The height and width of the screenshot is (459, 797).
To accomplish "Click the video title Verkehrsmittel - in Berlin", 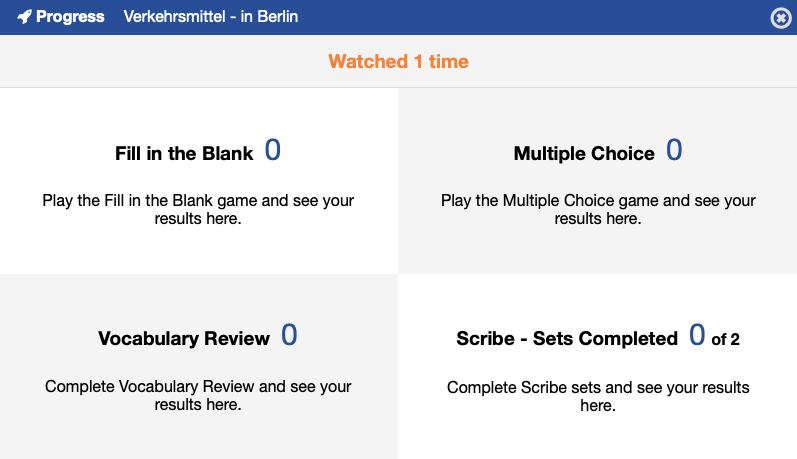I will coord(210,17).
